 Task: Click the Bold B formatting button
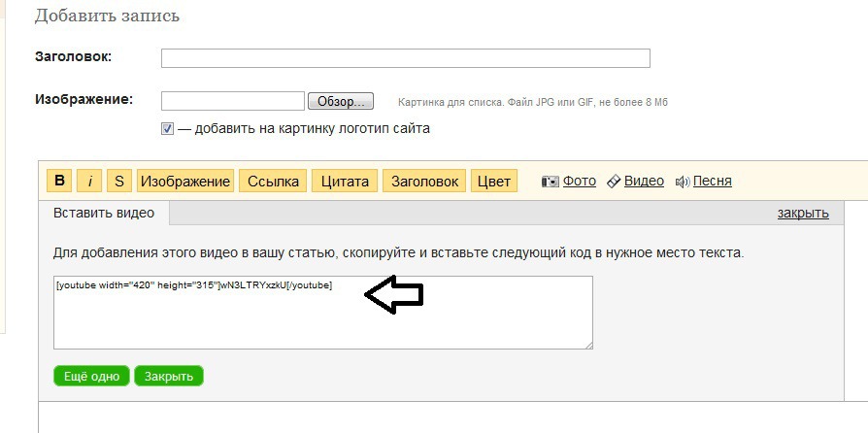coord(60,181)
